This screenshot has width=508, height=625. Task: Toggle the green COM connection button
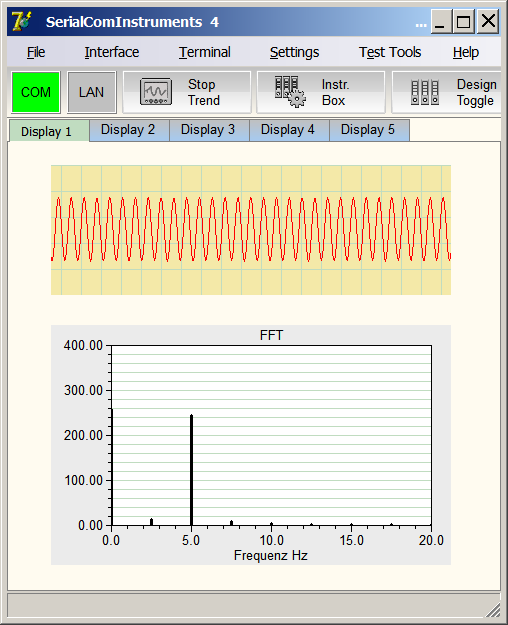(36, 92)
